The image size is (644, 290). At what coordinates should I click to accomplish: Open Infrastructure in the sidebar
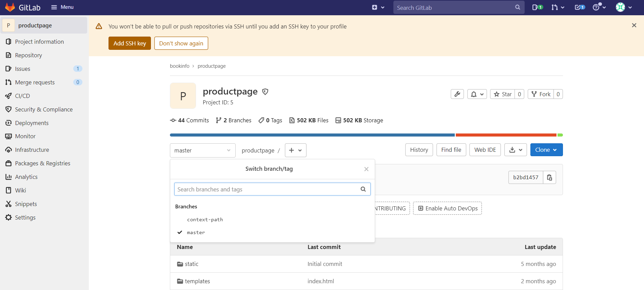pyautogui.click(x=32, y=150)
